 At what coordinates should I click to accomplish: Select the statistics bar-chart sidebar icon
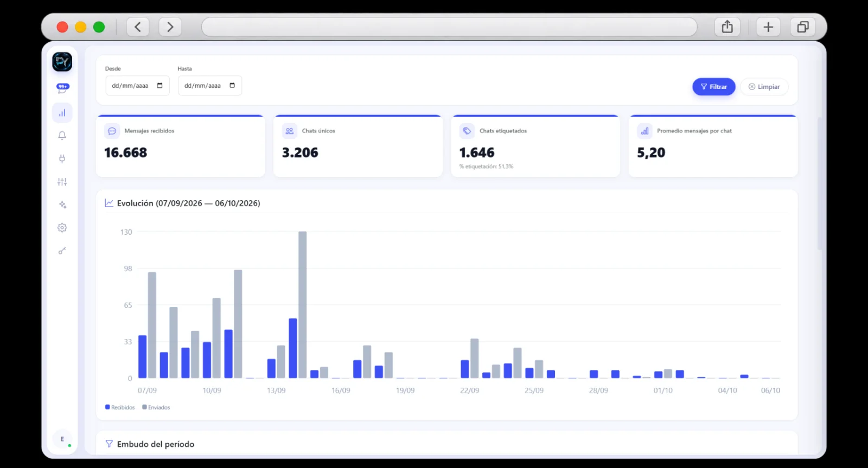[x=62, y=113]
